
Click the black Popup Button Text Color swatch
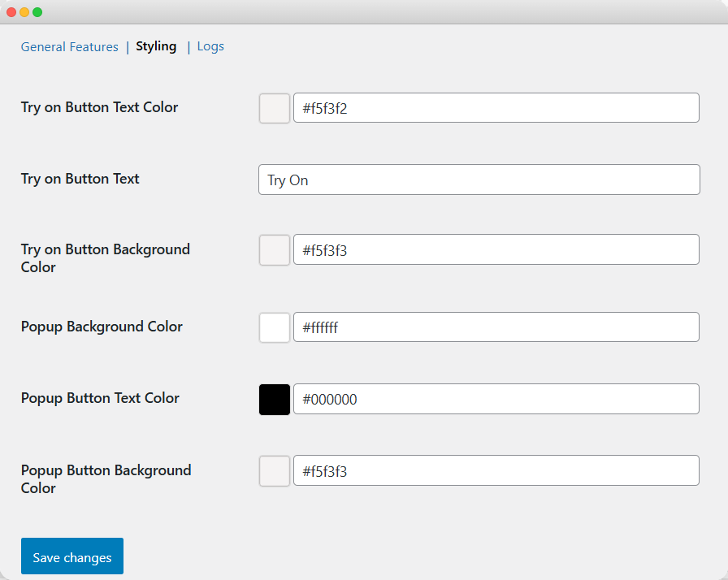(275, 400)
